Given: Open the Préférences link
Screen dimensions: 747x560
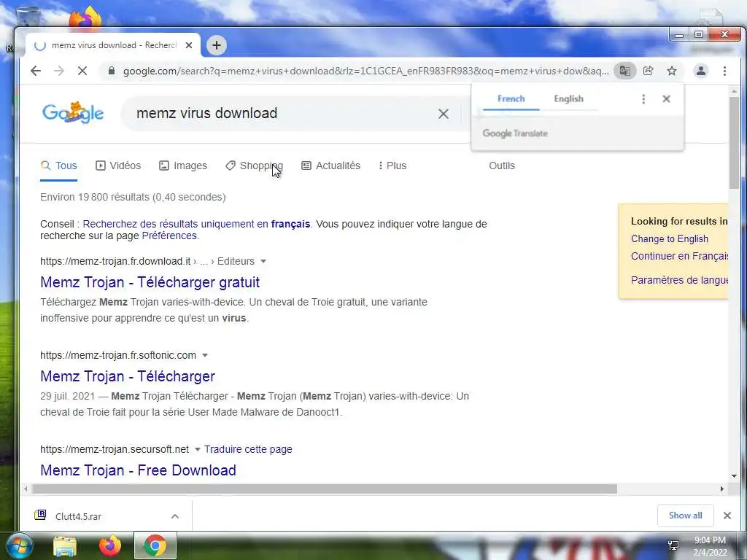Looking at the screenshot, I should coord(169,236).
